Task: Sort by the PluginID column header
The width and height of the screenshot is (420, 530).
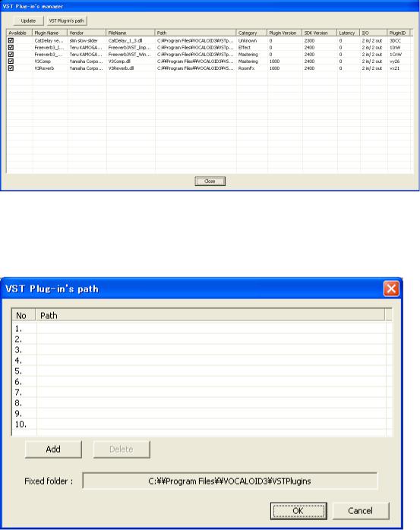Action: pos(399,33)
